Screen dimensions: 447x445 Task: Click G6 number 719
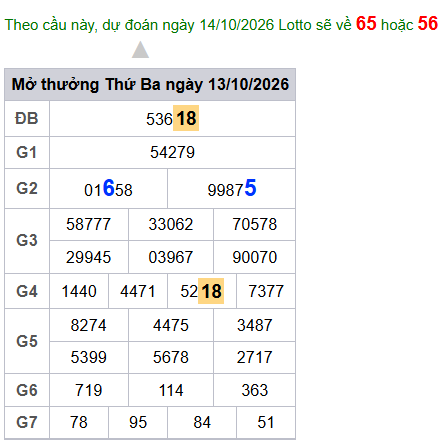(88, 390)
